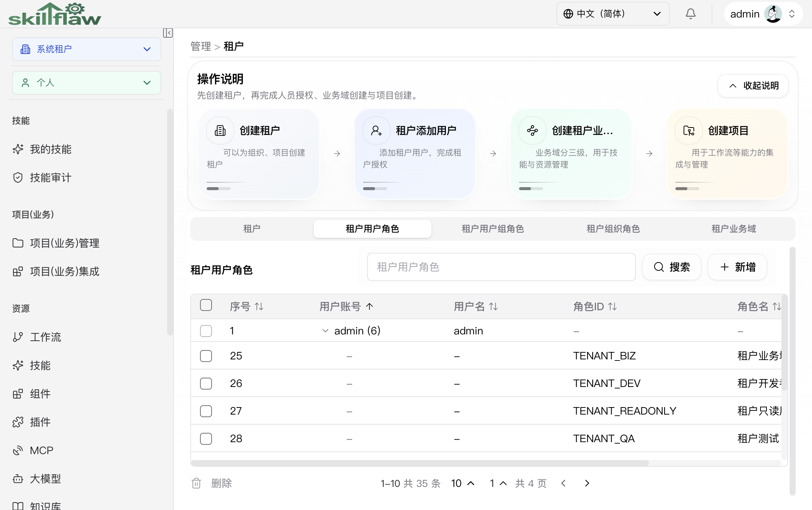Click arrow before 创建项目 card
812x510 pixels.
649,154
